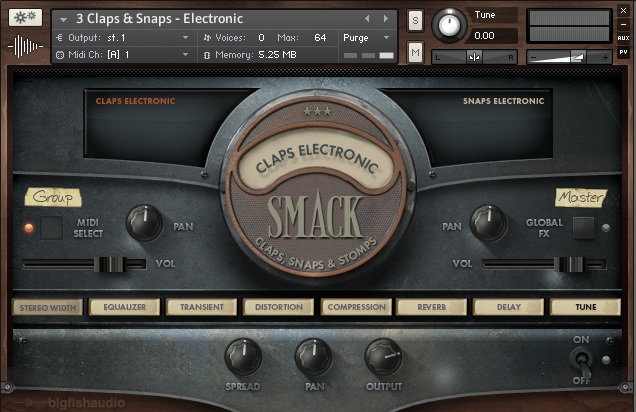Open the Compression tab
Viewport: 636px width, 412px height.
(x=356, y=307)
